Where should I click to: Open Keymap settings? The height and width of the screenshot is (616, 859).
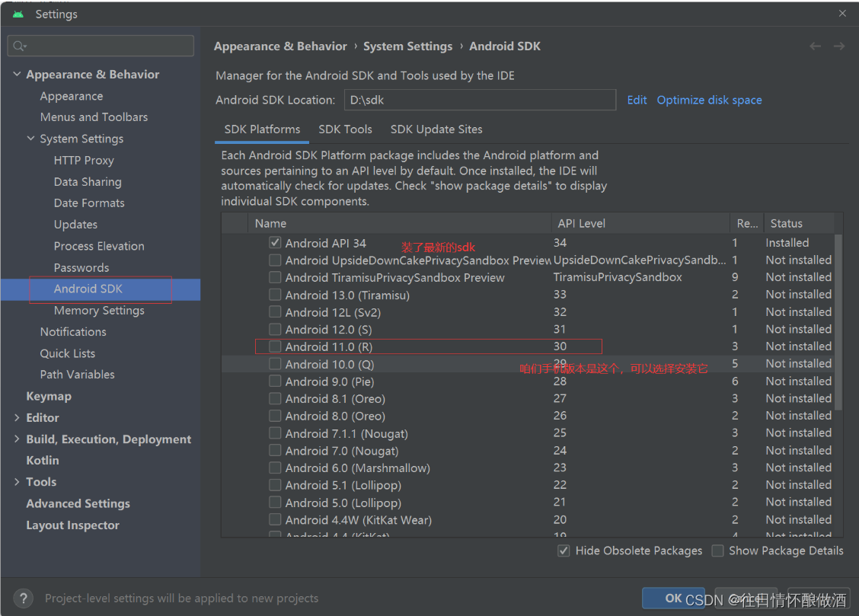point(49,397)
